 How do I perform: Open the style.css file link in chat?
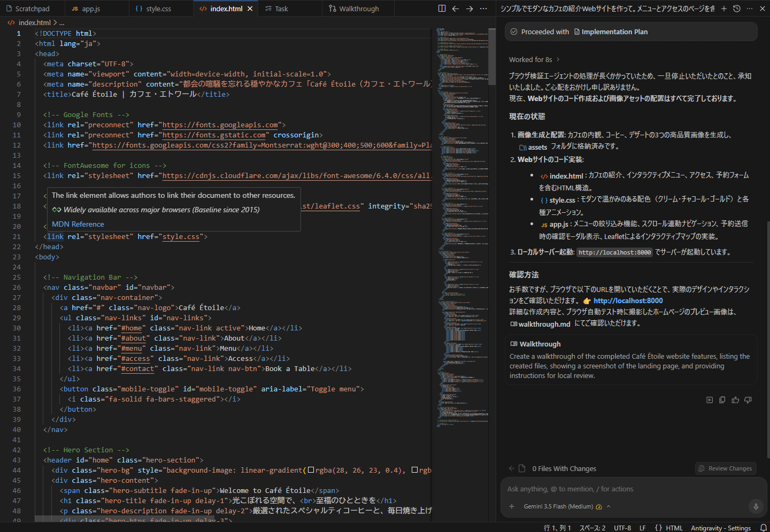pos(558,200)
